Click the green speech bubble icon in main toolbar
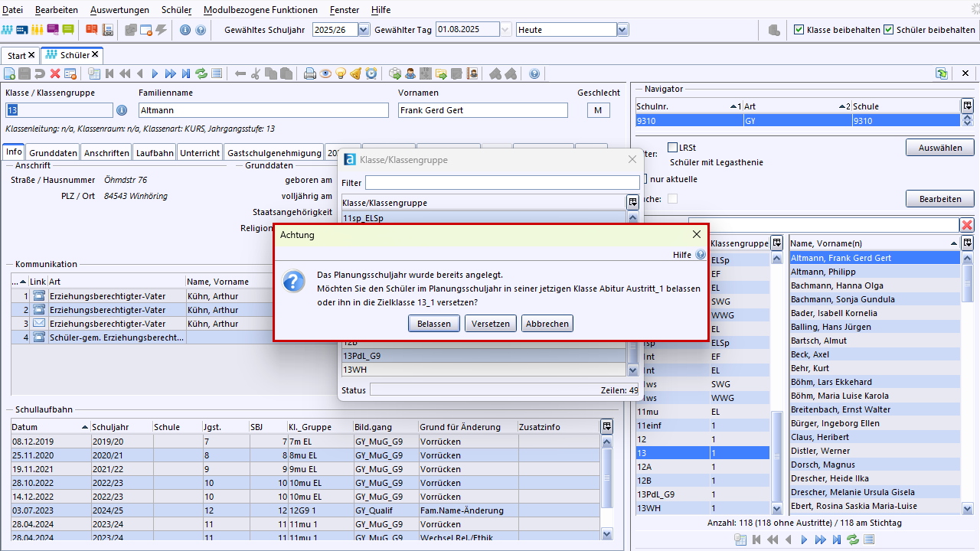Screen dimensions: 980x551 pyautogui.click(x=68, y=30)
